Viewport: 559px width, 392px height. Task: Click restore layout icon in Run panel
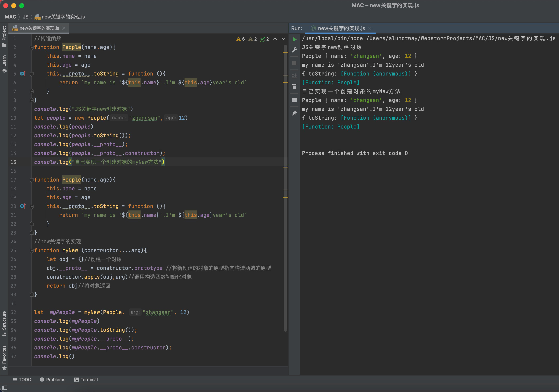[x=294, y=100]
